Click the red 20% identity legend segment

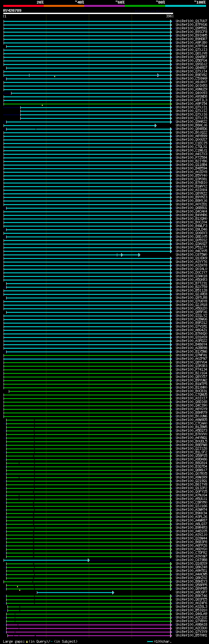23,6
